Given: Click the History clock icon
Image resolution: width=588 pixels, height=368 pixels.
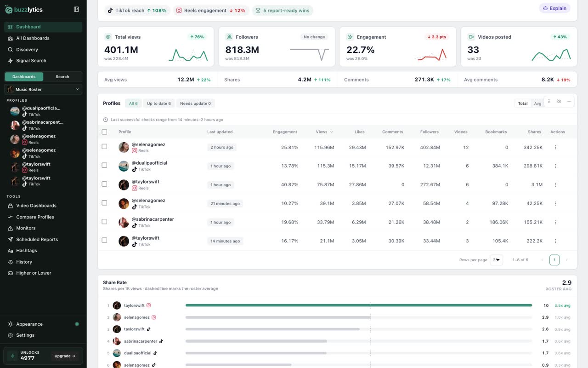Looking at the screenshot, I should click(11, 262).
